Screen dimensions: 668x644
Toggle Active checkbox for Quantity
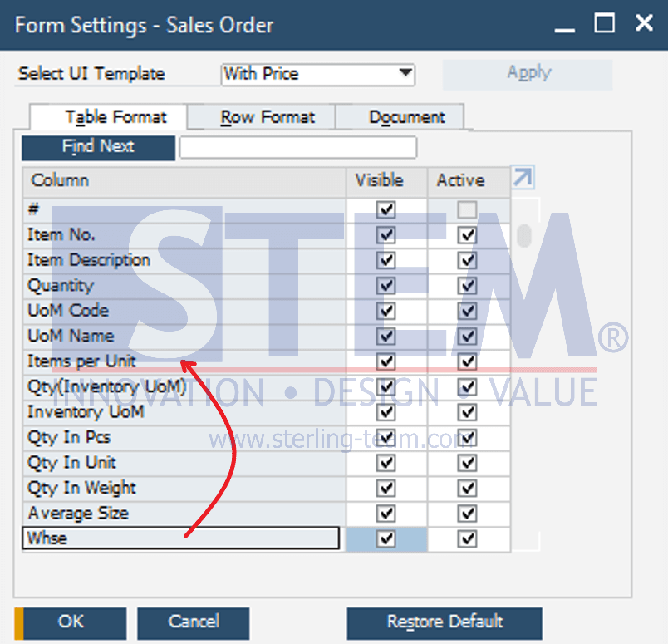point(467,286)
